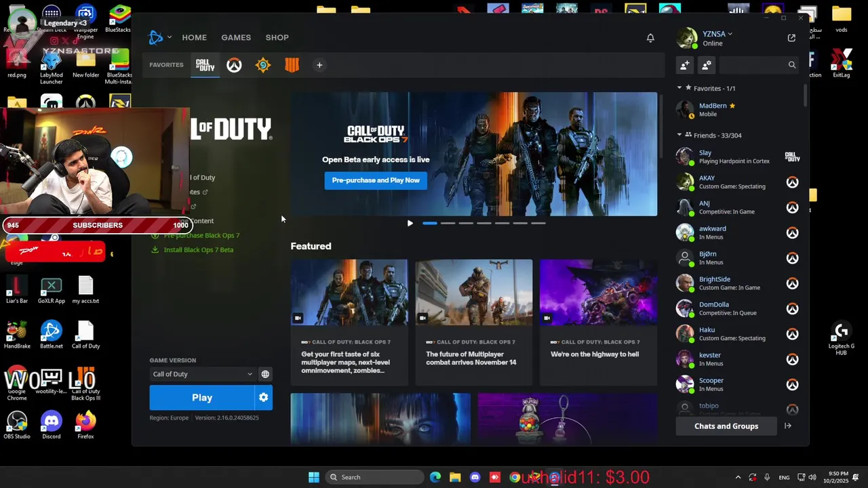This screenshot has height=488, width=868.
Task: Click Pre-purchase Black Ops 7 link
Action: tap(201, 235)
